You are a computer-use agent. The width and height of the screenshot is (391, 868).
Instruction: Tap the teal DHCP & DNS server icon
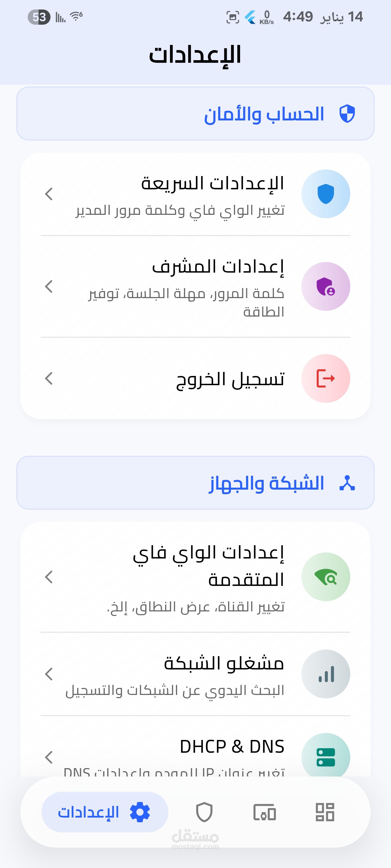[326, 757]
